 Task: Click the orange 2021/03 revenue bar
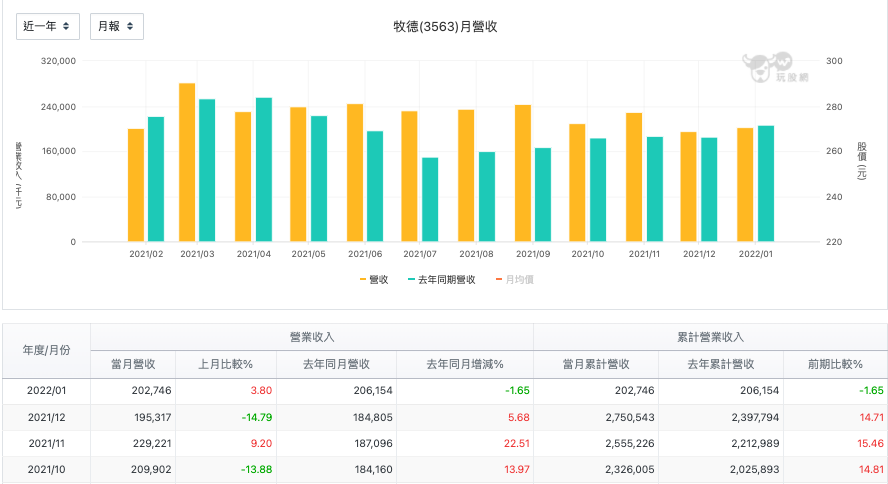(x=187, y=162)
